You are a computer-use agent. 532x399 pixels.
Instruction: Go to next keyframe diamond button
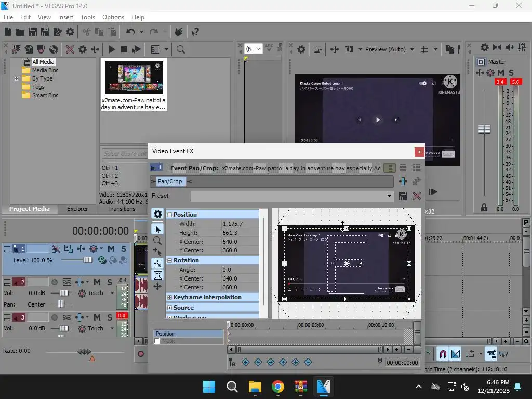pos(270,362)
